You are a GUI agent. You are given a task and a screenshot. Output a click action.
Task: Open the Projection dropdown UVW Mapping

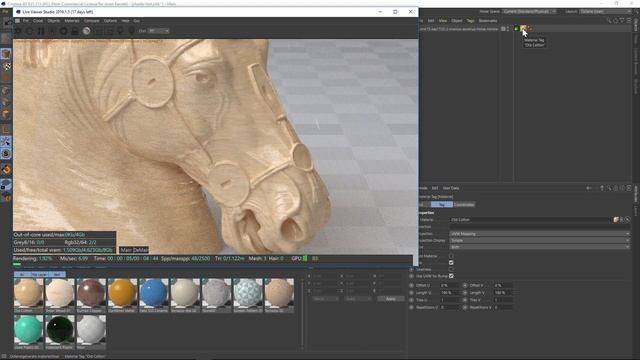539,234
